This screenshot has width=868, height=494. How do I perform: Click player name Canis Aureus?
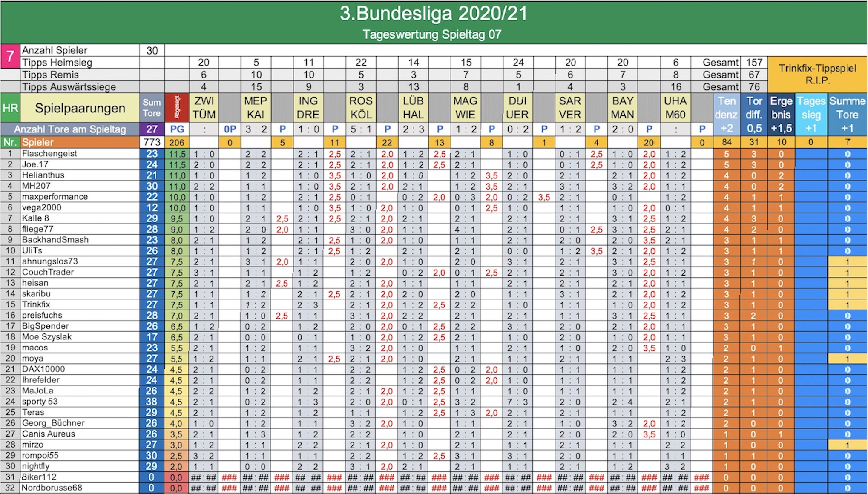pos(48,434)
